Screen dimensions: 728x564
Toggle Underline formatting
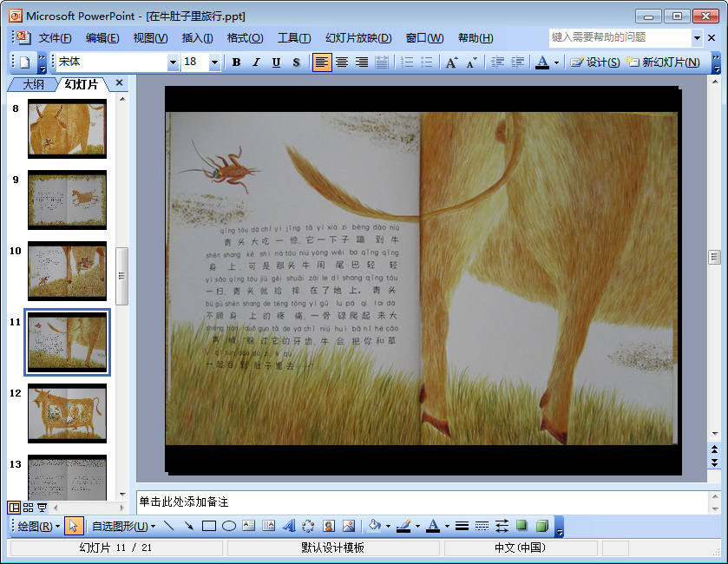(x=276, y=62)
